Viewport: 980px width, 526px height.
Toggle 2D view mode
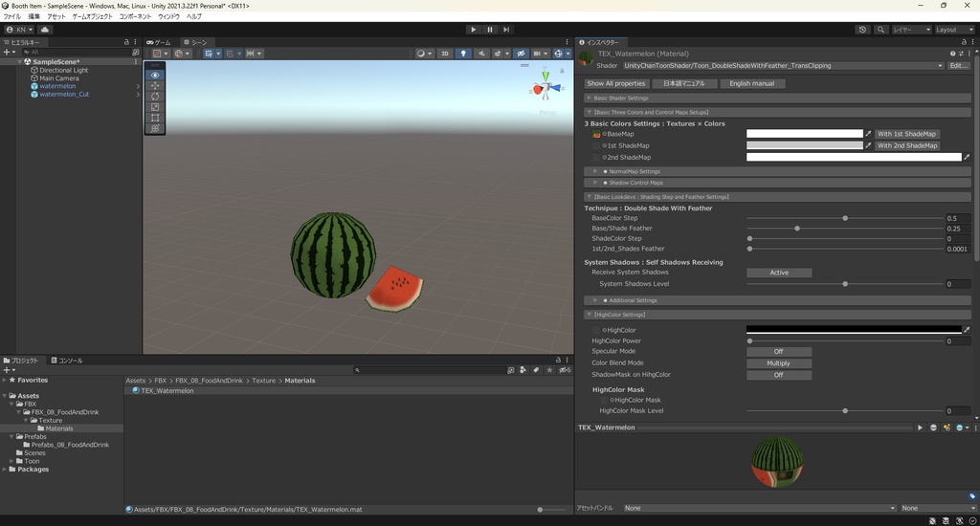445,54
